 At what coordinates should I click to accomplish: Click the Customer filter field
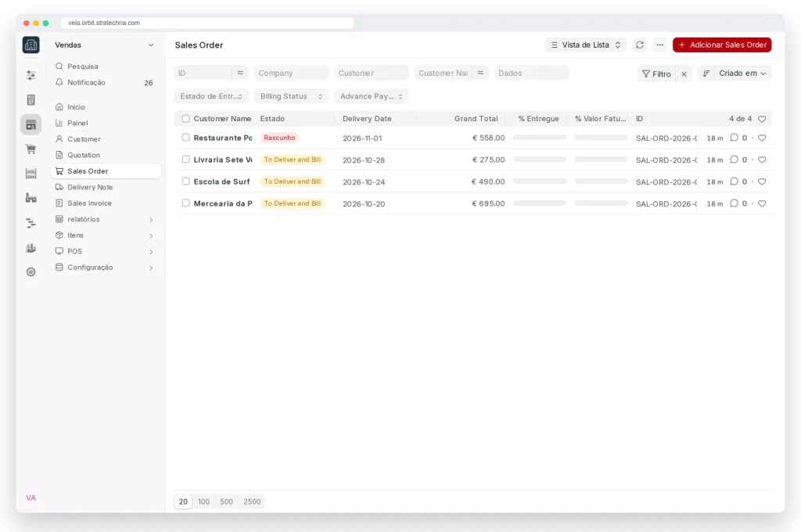click(372, 73)
